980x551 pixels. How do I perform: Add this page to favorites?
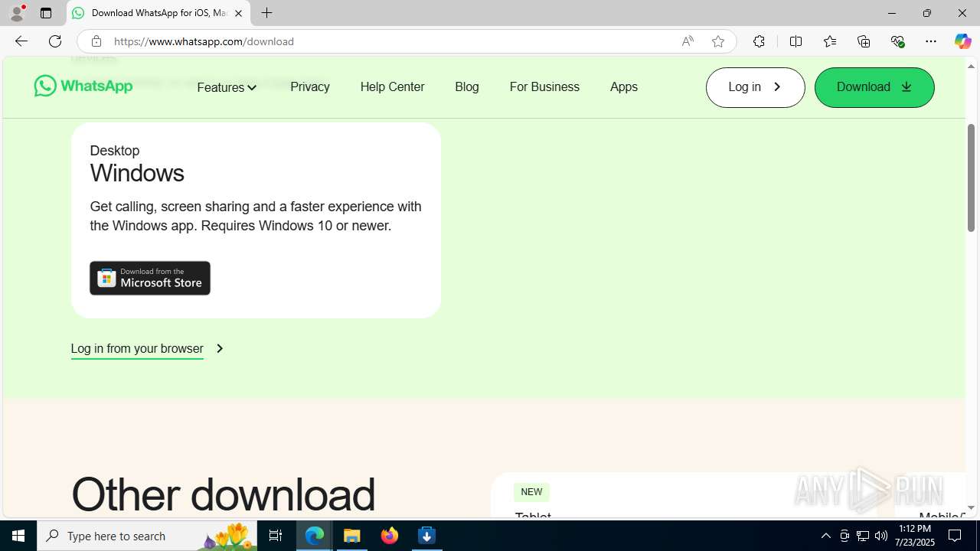(x=718, y=41)
